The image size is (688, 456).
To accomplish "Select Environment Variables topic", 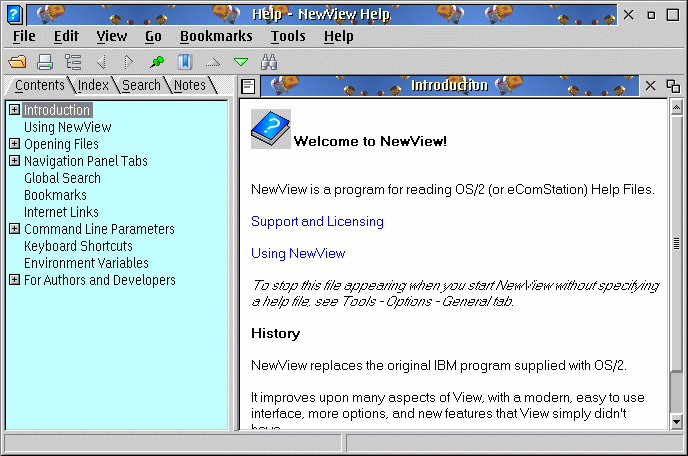I will (86, 263).
